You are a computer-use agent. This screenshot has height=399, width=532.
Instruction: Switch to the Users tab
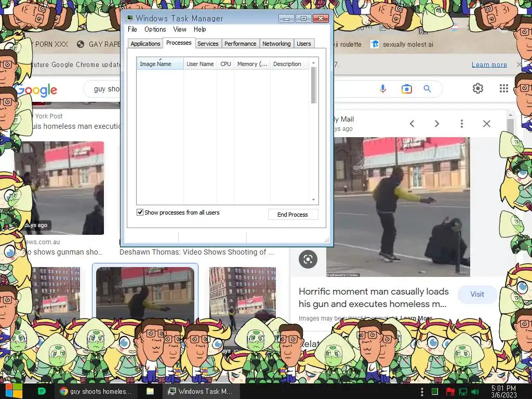coord(303,44)
